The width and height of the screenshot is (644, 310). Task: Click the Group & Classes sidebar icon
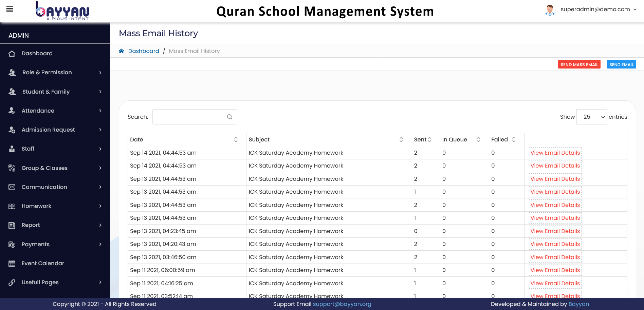click(x=12, y=168)
